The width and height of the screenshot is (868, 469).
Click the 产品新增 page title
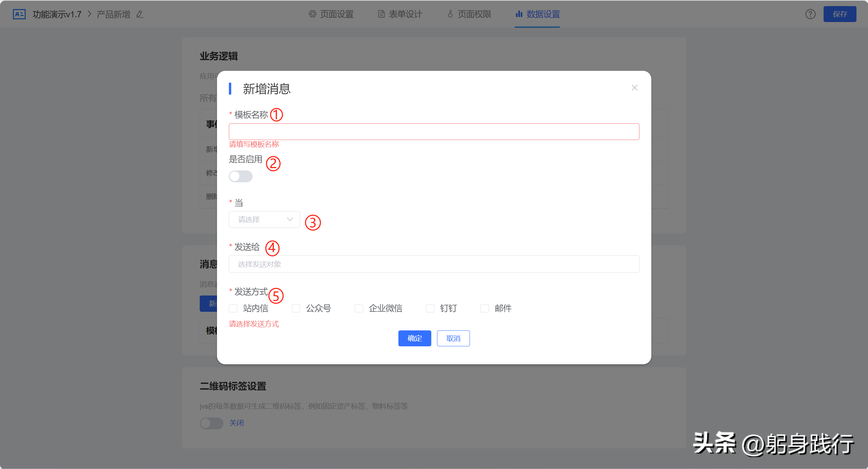(x=114, y=14)
